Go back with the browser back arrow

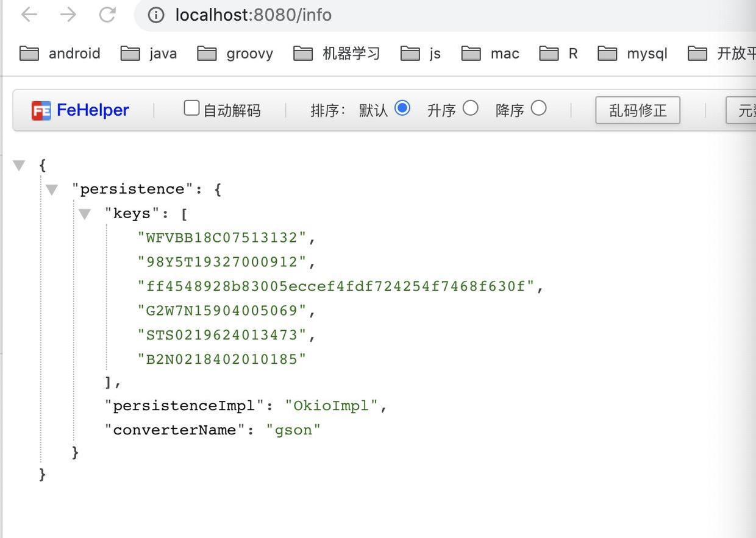click(x=29, y=15)
